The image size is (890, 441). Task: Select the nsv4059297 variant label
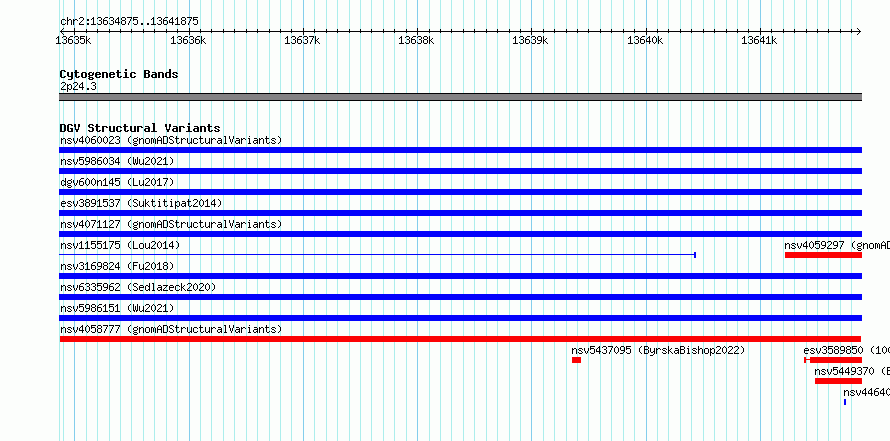tap(837, 245)
